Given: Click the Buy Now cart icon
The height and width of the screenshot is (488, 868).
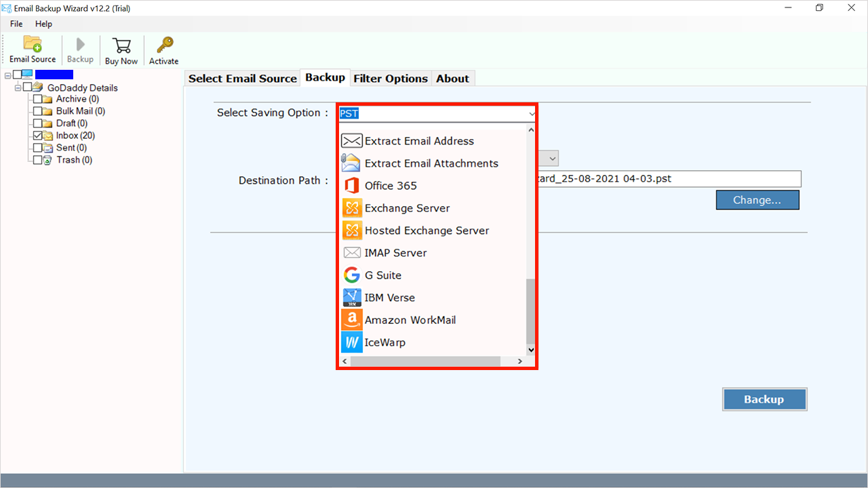Looking at the screenshot, I should point(121,45).
